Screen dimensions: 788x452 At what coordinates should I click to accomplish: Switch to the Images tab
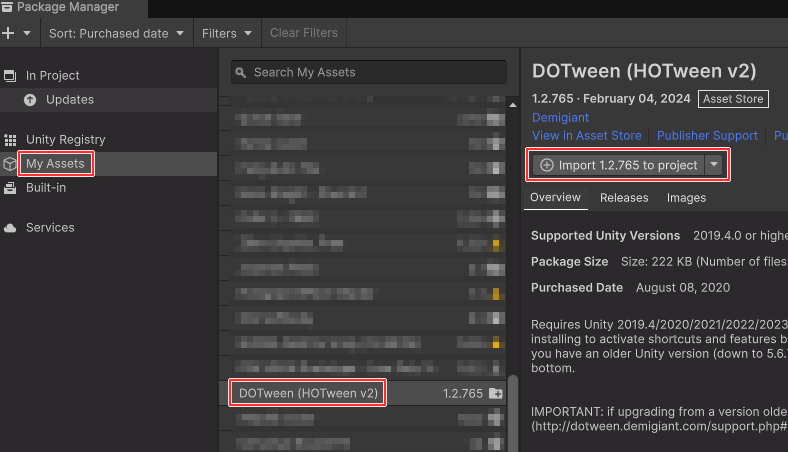pos(686,198)
